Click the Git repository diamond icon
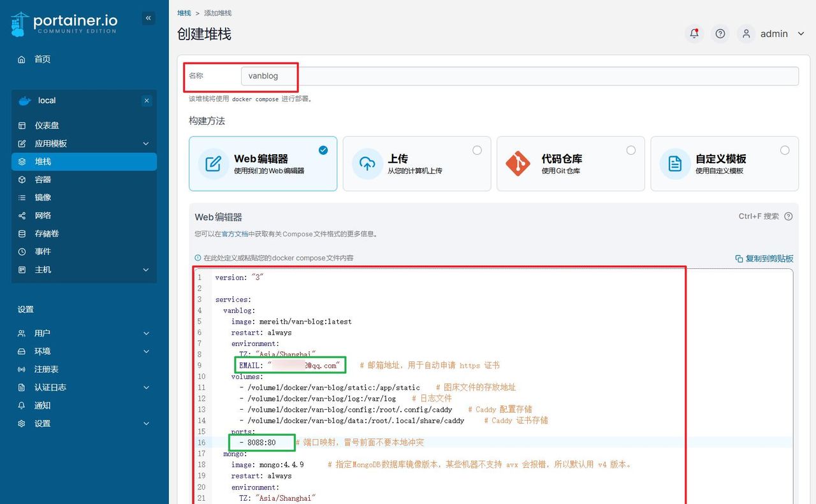This screenshot has width=816, height=504. pyautogui.click(x=518, y=164)
